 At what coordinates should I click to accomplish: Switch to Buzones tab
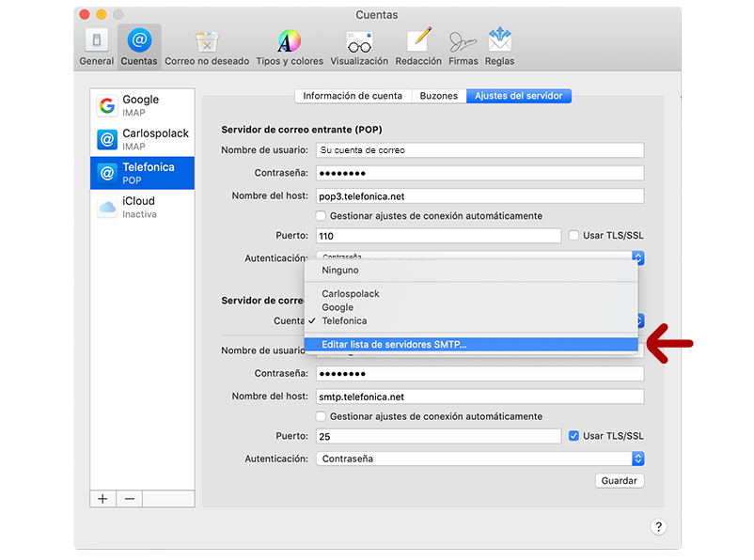(x=438, y=96)
